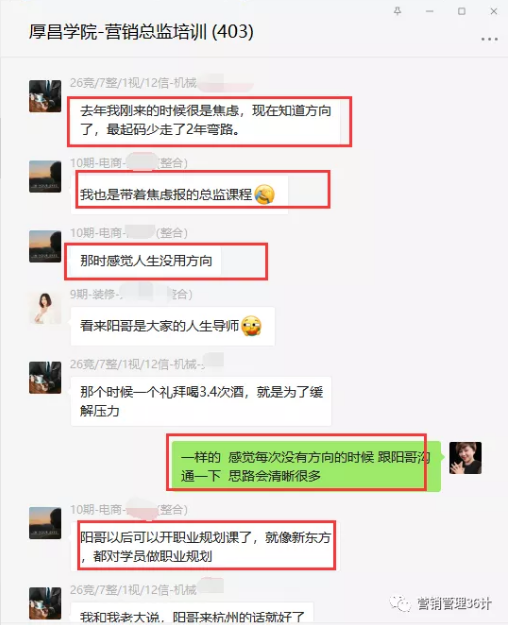Click avatar beside 去年我刚来的时候 message
The width and height of the screenshot is (515, 625).
(45, 96)
